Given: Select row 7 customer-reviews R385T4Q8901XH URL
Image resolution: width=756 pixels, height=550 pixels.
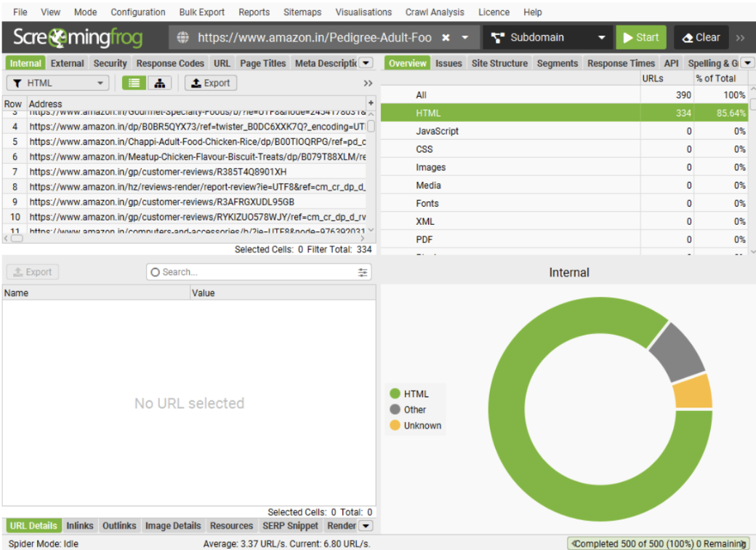Looking at the screenshot, I should (184, 172).
